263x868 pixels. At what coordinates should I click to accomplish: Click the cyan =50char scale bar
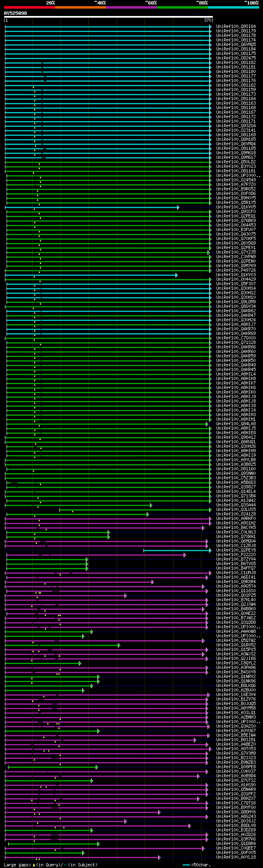[x=187, y=865]
